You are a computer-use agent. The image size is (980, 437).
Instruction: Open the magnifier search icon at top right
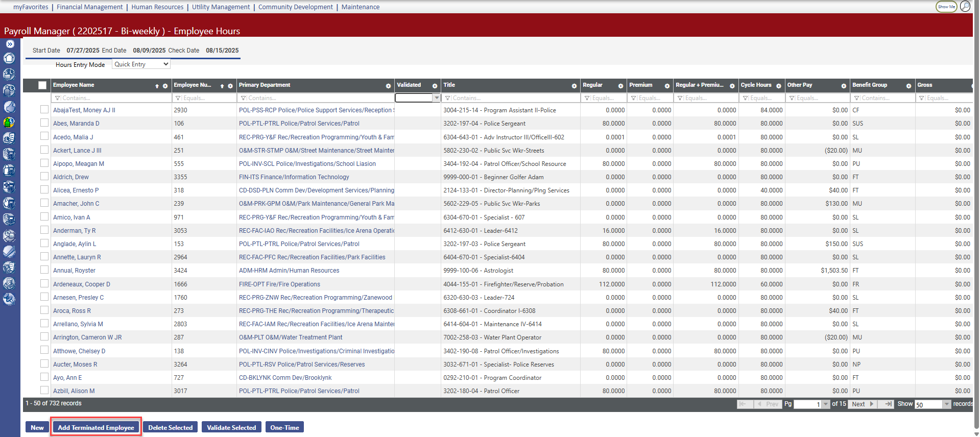965,7
